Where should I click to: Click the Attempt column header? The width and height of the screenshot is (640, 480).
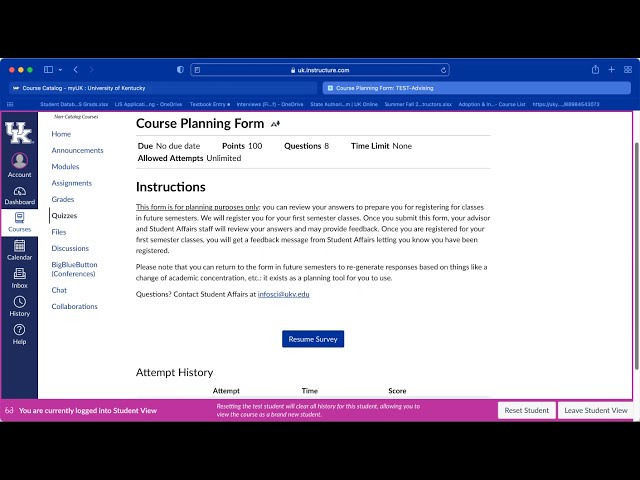226,391
